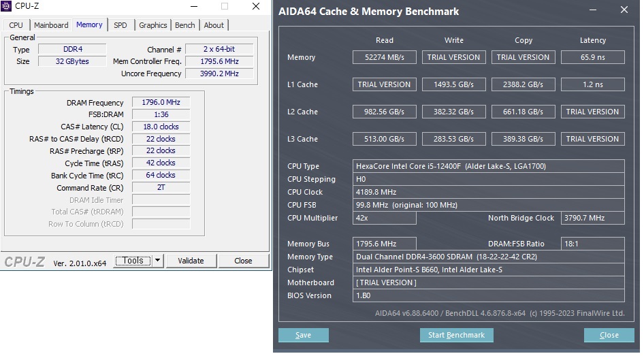644x356 pixels.
Task: Click the CAS# Latency 18.0 clocks value
Action: tap(161, 127)
